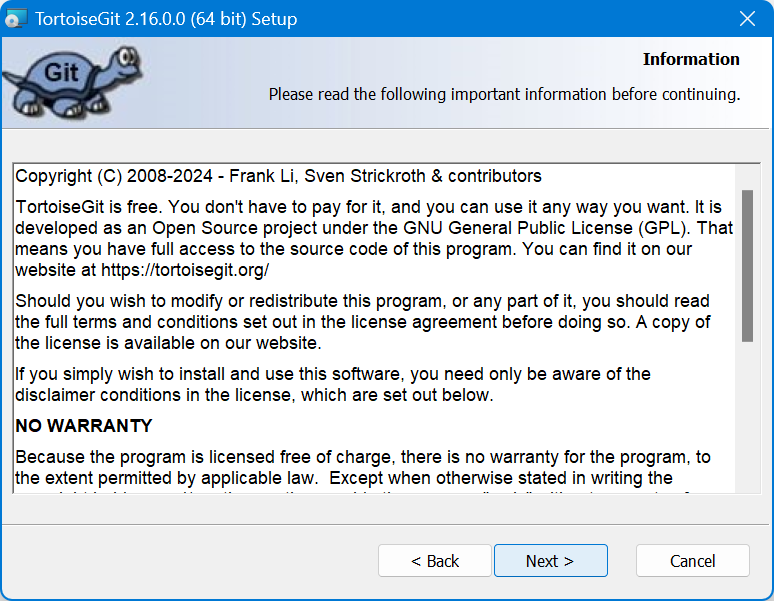Close the TortoiseGit Setup window
The height and width of the screenshot is (601, 774).
pyautogui.click(x=747, y=19)
